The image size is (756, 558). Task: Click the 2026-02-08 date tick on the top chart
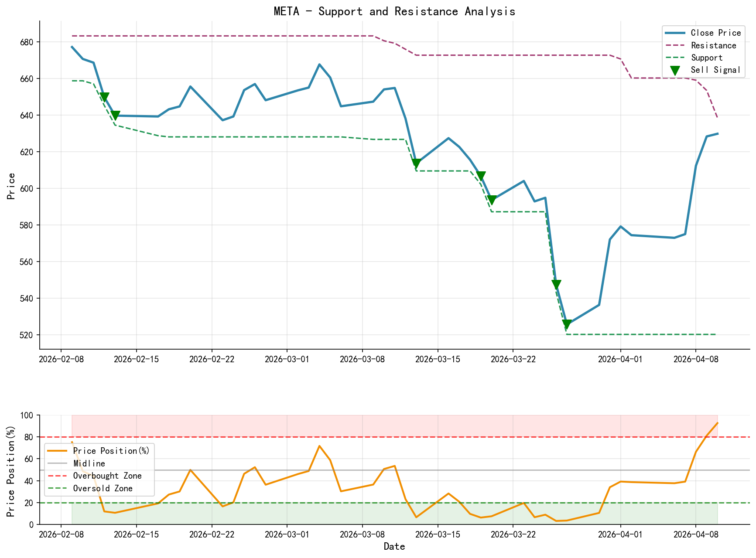[61, 359]
